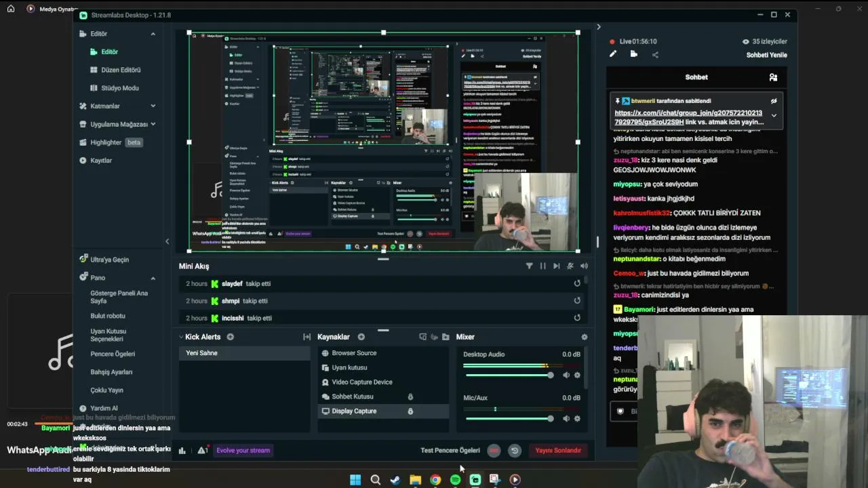This screenshot has width=868, height=488.
Task: Add a source folder in Kaynaklar
Action: [x=446, y=337]
